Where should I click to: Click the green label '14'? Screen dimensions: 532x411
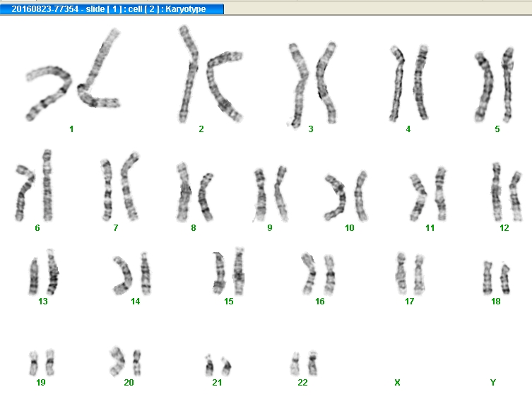pyautogui.click(x=136, y=301)
